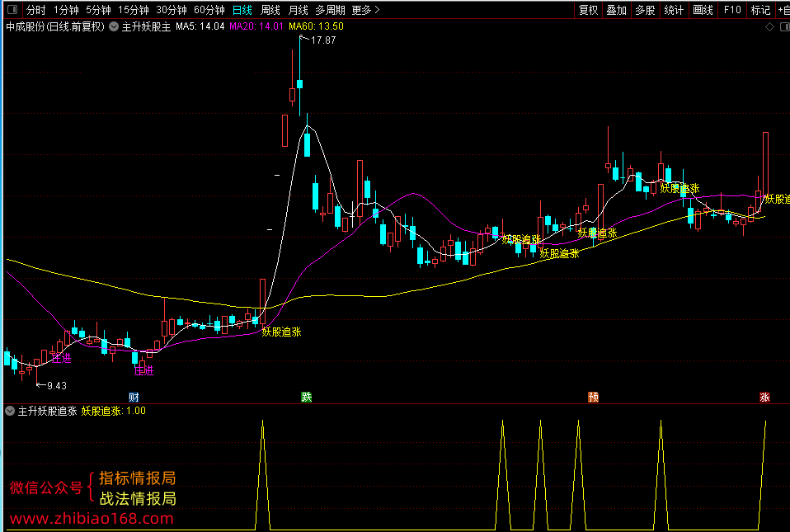Click the 主升妖股主 indicator name
This screenshot has width=790, height=532.
coord(147,26)
